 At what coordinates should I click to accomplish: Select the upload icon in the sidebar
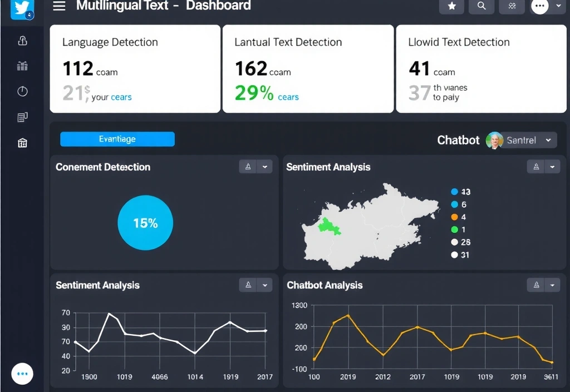(x=22, y=41)
